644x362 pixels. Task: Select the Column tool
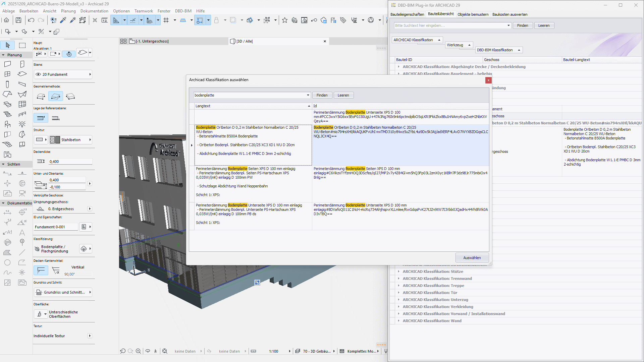7,84
